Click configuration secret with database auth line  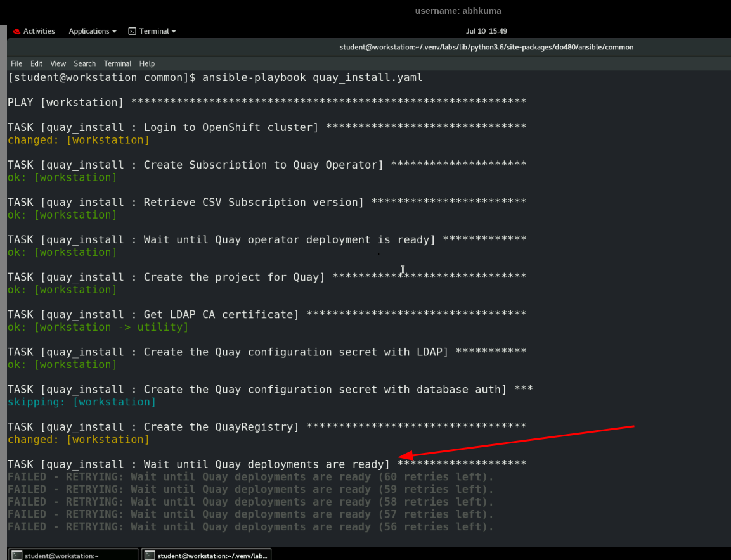(270, 390)
